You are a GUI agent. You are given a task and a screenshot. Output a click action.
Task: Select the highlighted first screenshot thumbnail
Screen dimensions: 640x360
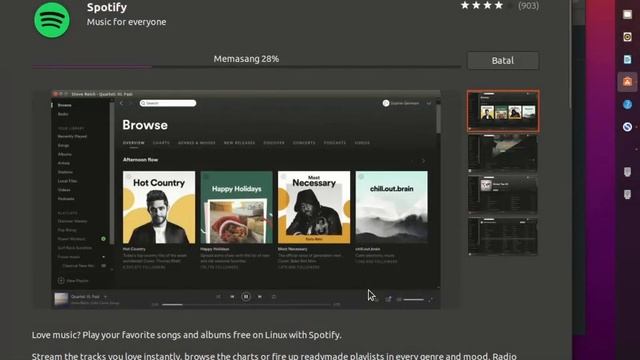[x=503, y=111]
